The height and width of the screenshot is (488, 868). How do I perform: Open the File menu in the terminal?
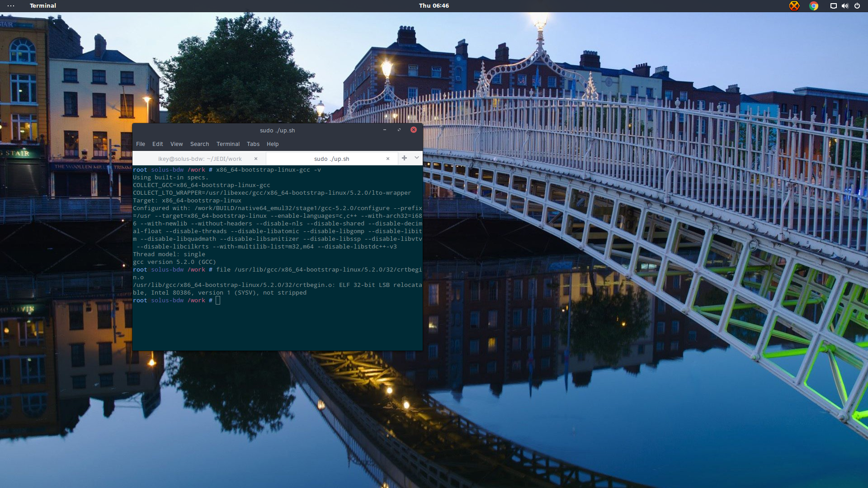click(141, 144)
